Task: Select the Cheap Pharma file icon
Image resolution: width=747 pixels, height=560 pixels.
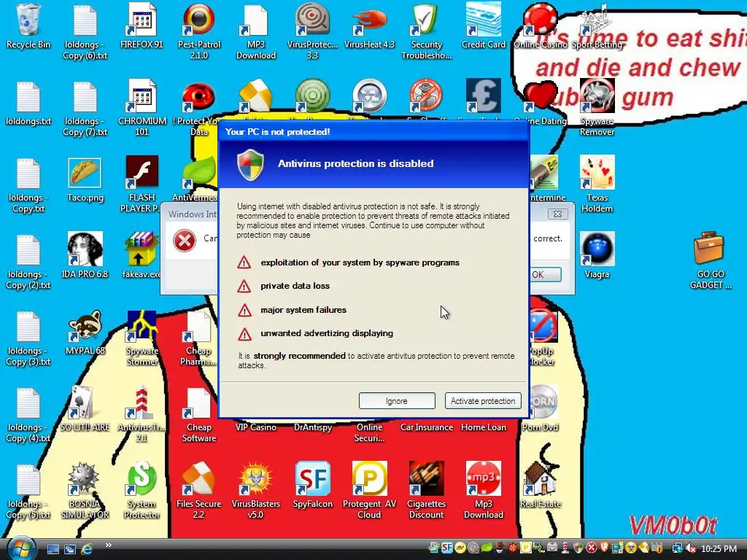Action: pyautogui.click(x=198, y=338)
